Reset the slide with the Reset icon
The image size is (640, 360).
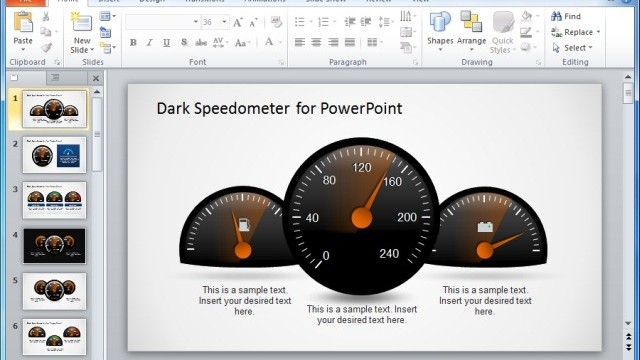[105, 32]
